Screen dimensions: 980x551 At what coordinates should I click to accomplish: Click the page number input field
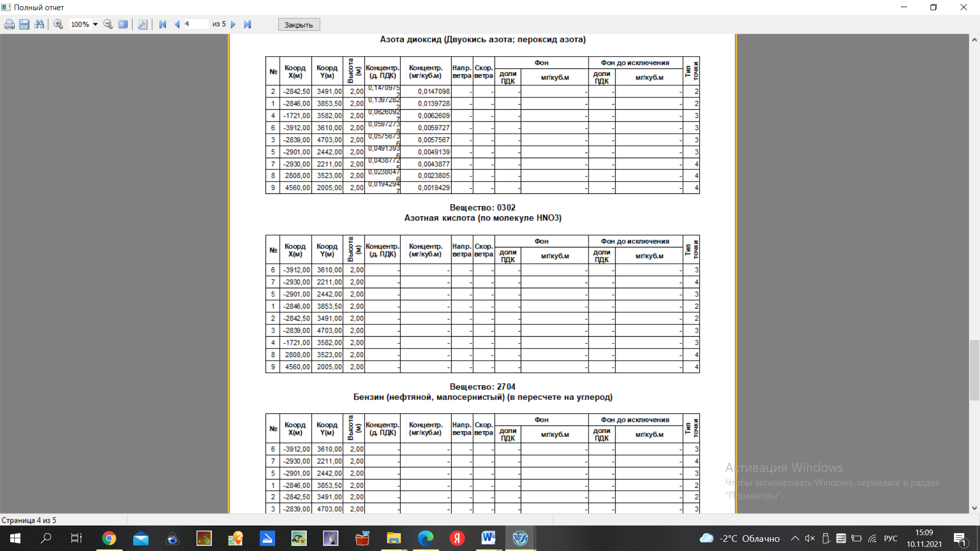pos(195,24)
